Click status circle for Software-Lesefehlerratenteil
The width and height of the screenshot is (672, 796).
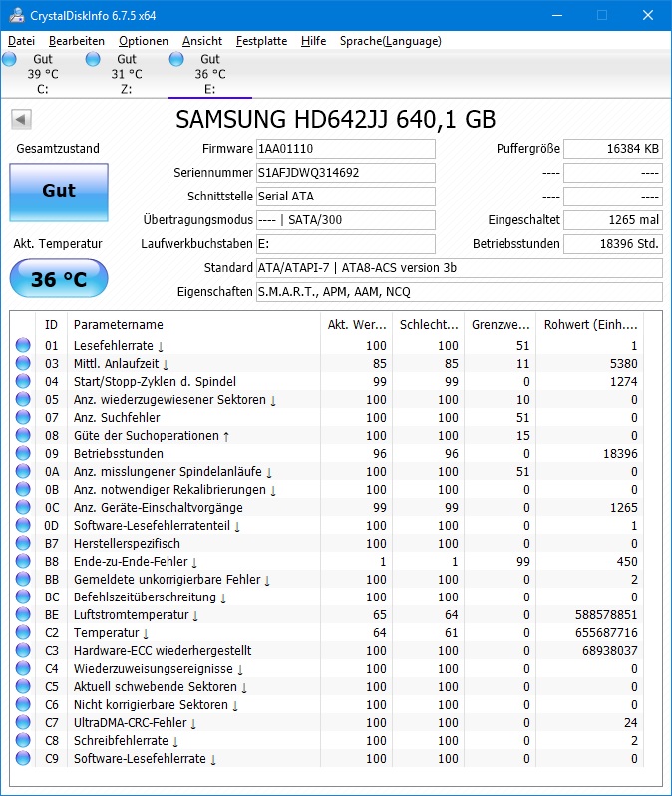point(23,525)
